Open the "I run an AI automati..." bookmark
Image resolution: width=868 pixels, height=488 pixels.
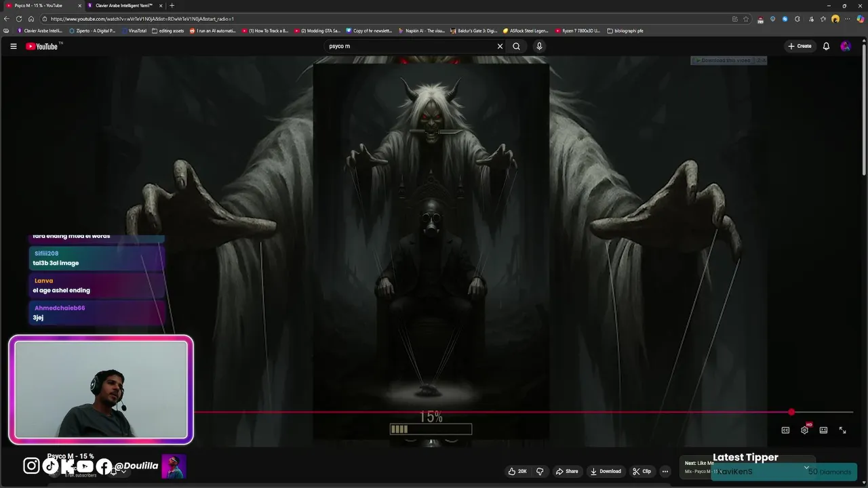click(213, 30)
